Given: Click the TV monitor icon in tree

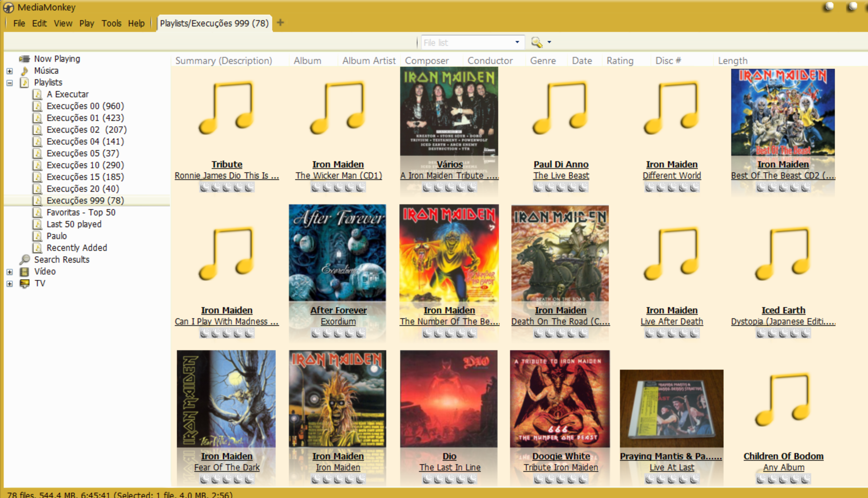Looking at the screenshot, I should click(x=25, y=284).
